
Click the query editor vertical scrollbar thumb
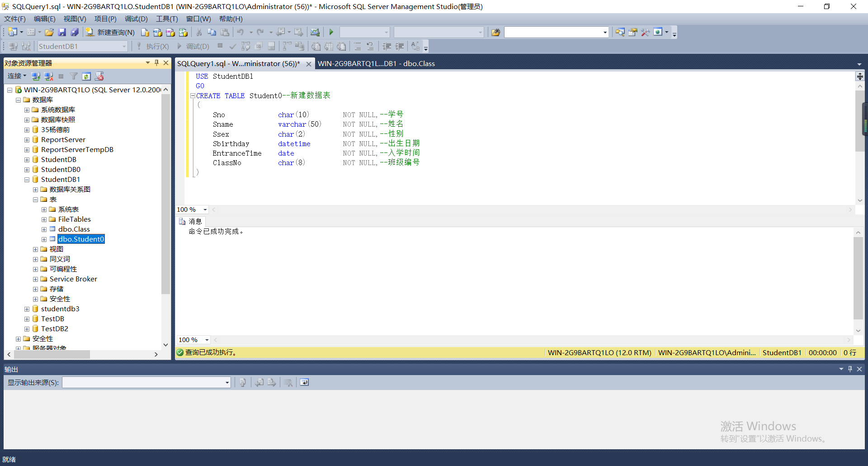point(860,121)
